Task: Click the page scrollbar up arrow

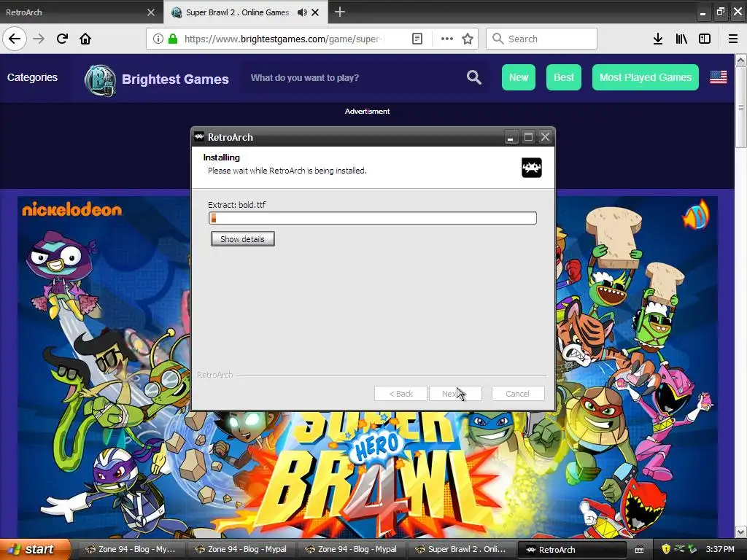Action: [740, 60]
